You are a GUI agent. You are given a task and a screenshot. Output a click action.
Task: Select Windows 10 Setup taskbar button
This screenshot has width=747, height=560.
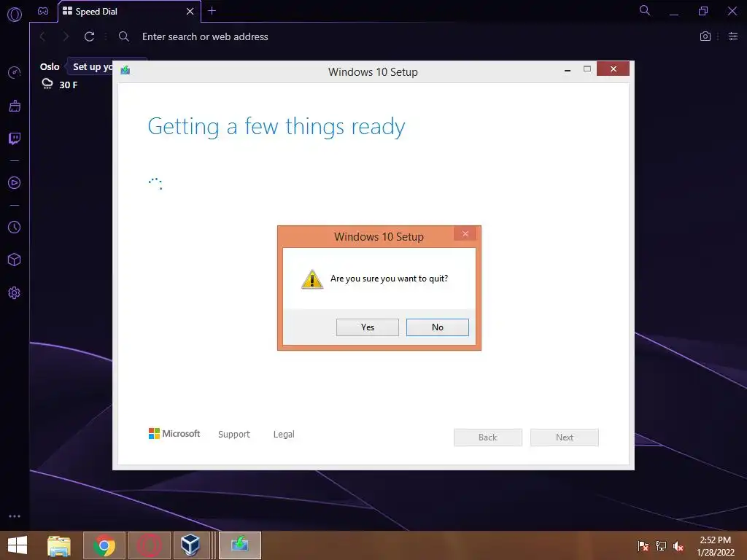[239, 545]
